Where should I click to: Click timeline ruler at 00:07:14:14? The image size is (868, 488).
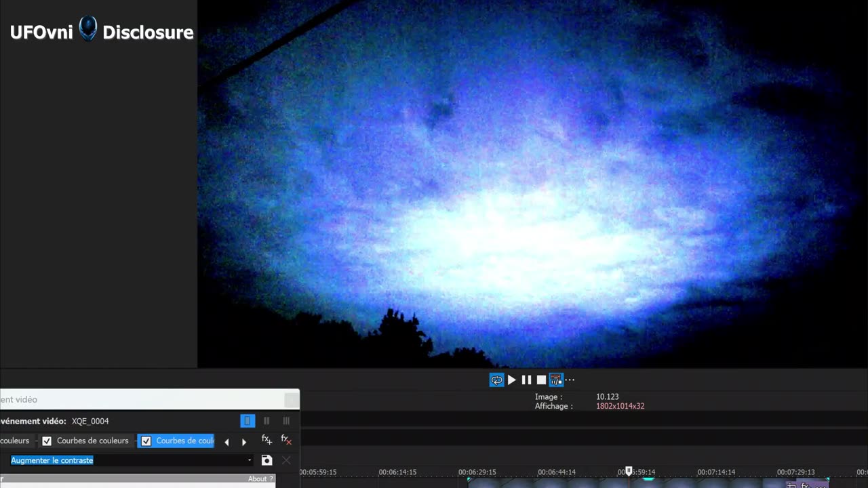pyautogui.click(x=716, y=472)
